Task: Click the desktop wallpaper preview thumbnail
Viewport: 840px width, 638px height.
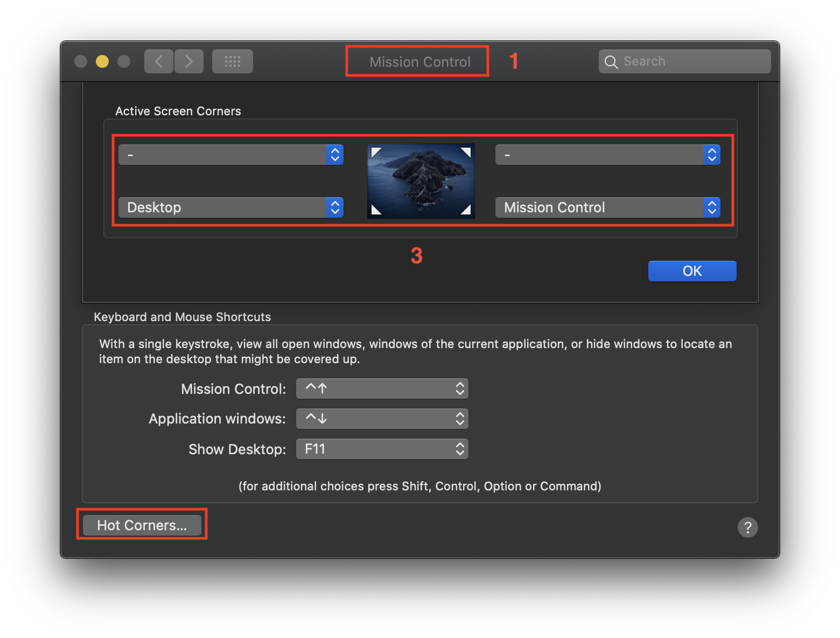Action: point(421,181)
